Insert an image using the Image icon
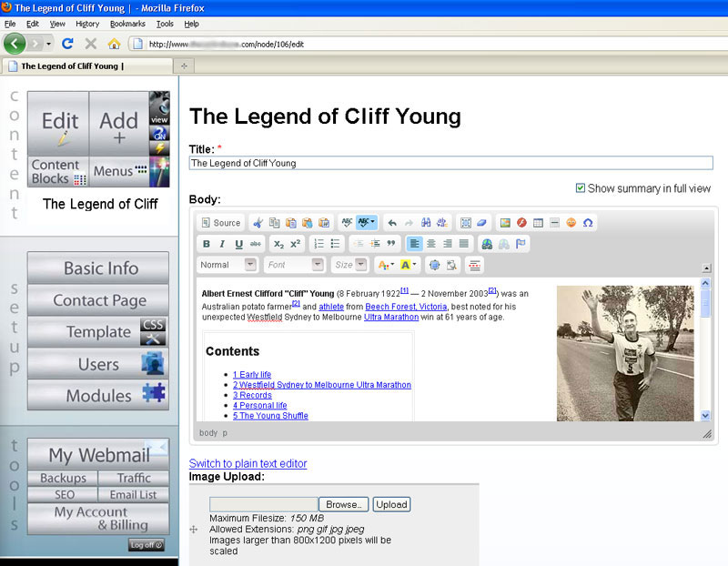This screenshot has width=728, height=566. click(505, 223)
